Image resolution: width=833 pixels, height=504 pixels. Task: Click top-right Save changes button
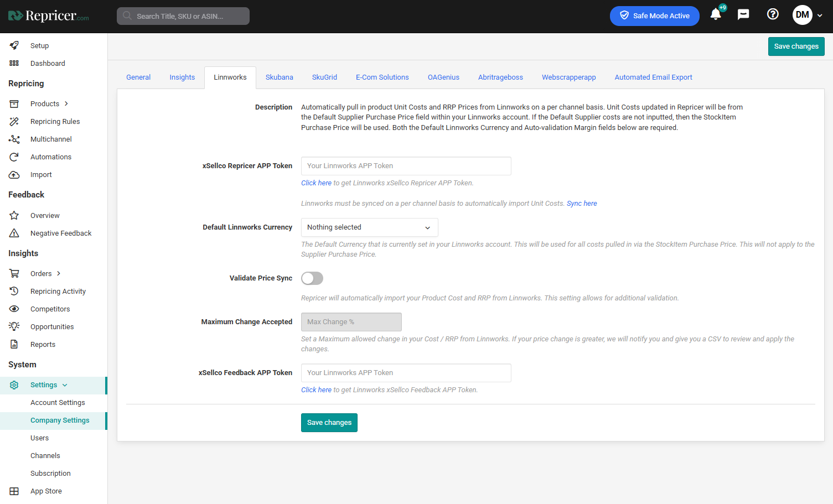pos(796,46)
